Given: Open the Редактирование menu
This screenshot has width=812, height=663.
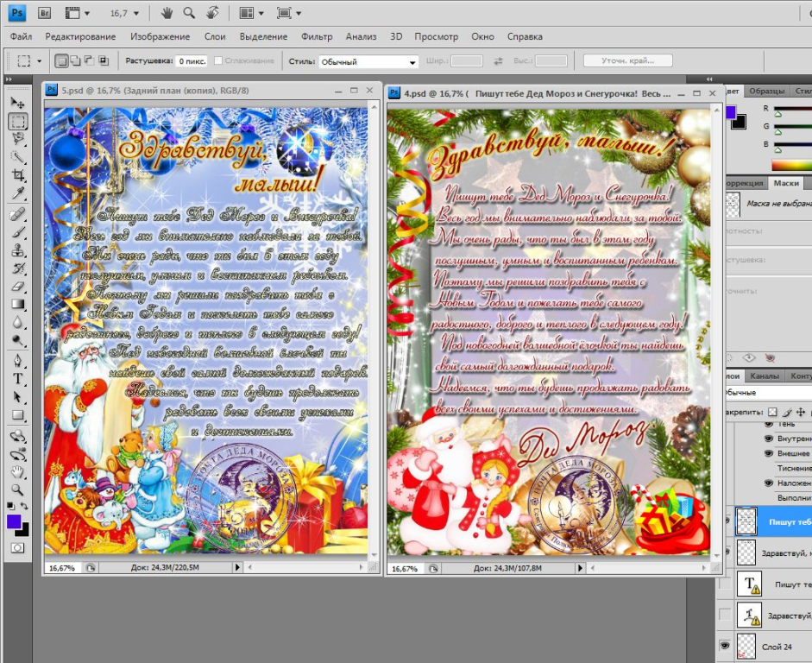Looking at the screenshot, I should tap(80, 36).
